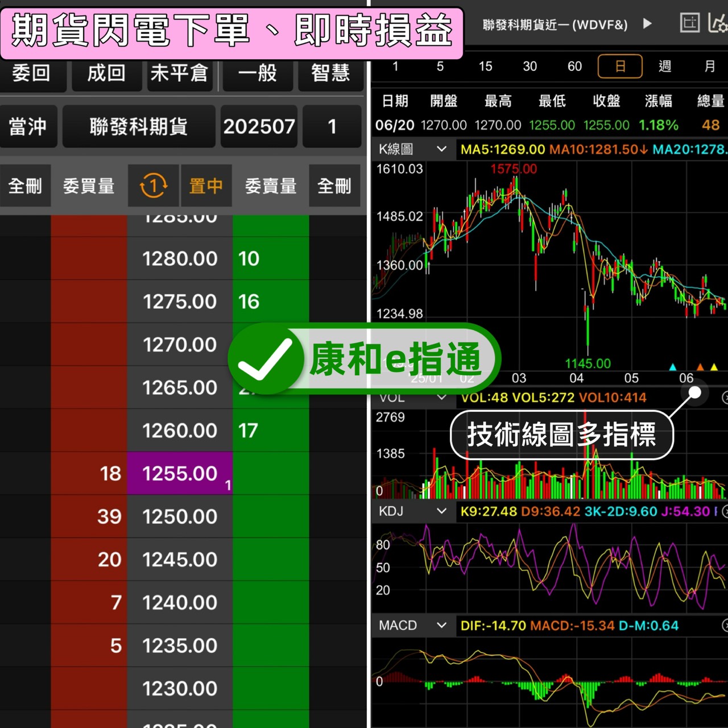Click ask quantity 17 at 1260.00

tap(249, 431)
